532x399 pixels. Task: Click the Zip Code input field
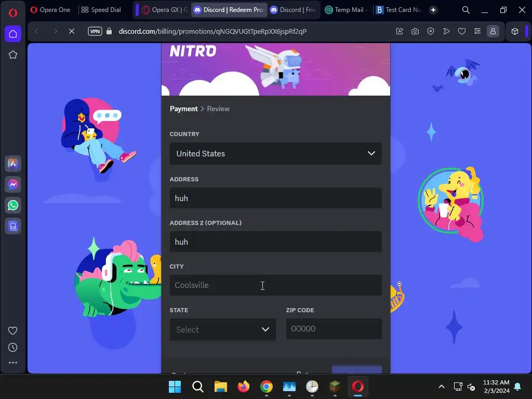[334, 329]
